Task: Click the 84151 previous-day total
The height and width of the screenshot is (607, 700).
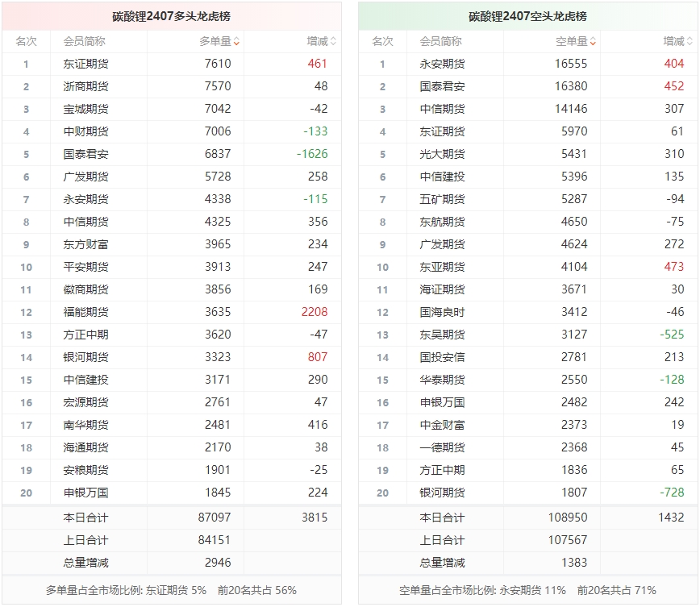Action: pyautogui.click(x=215, y=540)
